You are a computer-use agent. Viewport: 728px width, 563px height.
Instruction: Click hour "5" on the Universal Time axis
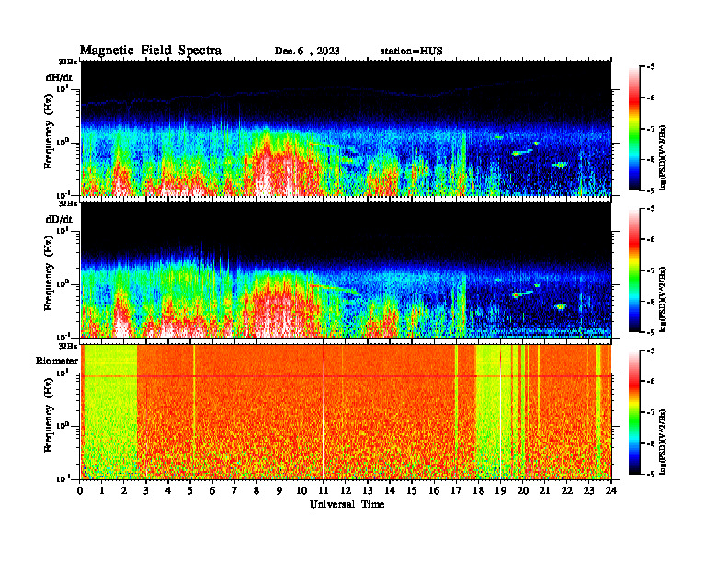coord(191,490)
